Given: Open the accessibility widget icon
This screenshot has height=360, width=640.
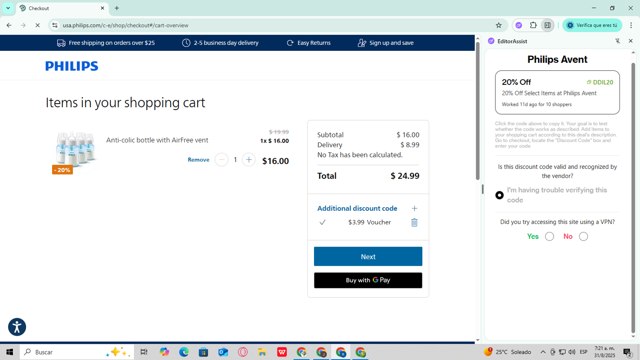Looking at the screenshot, I should click(x=17, y=327).
